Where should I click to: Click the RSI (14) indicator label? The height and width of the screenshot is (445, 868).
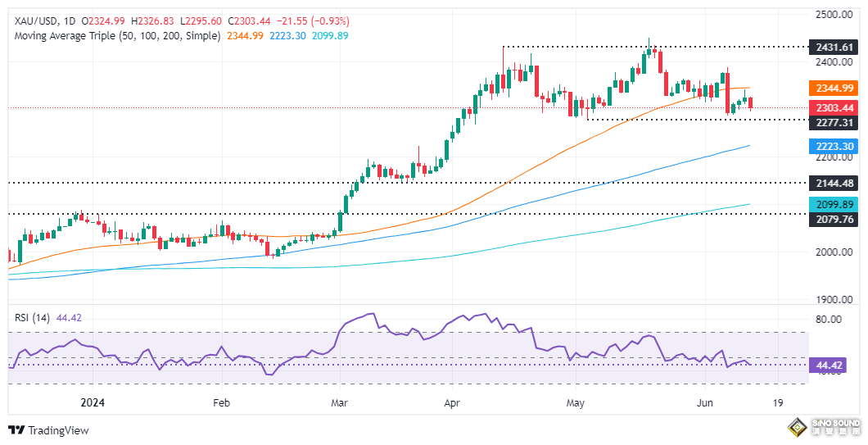(x=32, y=318)
